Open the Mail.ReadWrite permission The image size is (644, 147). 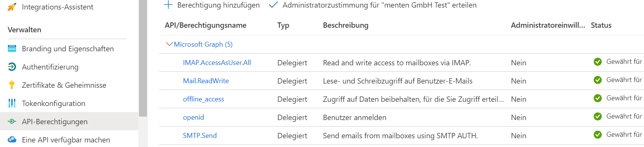point(206,81)
